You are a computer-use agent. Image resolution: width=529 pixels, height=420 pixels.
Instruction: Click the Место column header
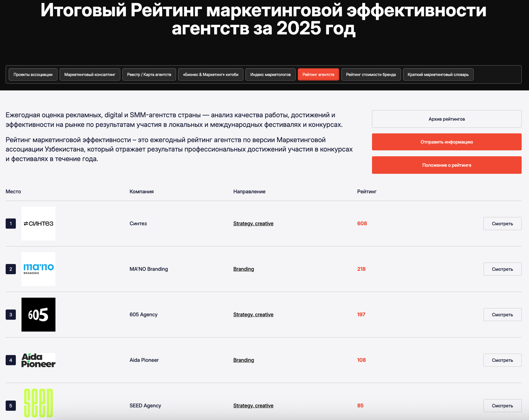[x=13, y=192]
